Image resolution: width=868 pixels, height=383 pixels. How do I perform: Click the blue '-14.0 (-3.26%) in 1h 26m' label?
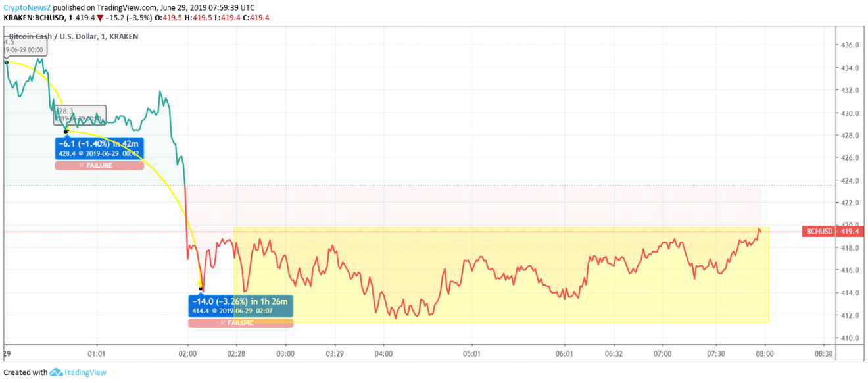coord(241,306)
